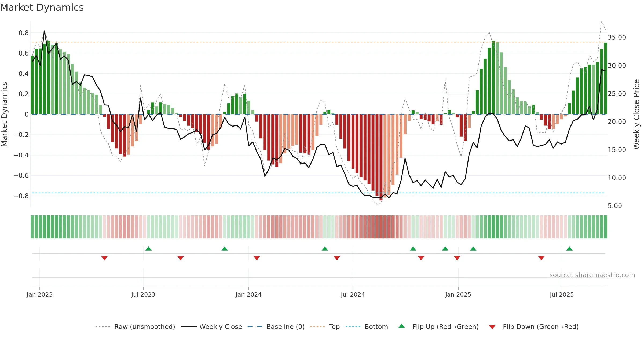Image resolution: width=644 pixels, height=362 pixels.
Task: Click the 15.00 price tick on the right axis
Action: click(x=617, y=150)
